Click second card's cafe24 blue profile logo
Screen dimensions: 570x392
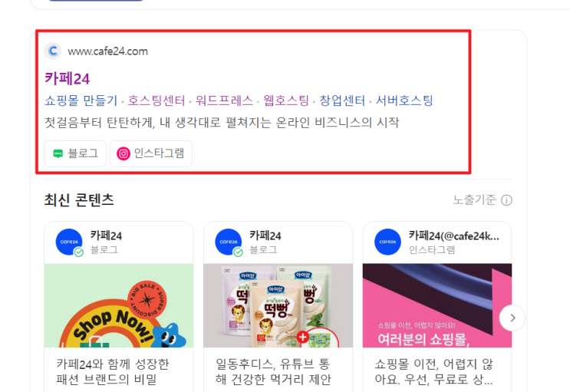229,242
